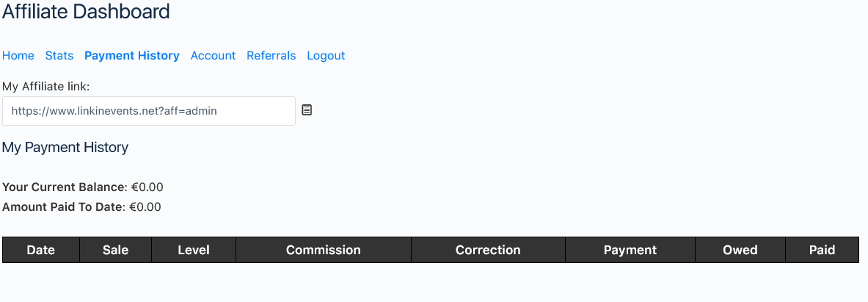The height and width of the screenshot is (302, 868).
Task: Click the Date column header
Action: [41, 250]
